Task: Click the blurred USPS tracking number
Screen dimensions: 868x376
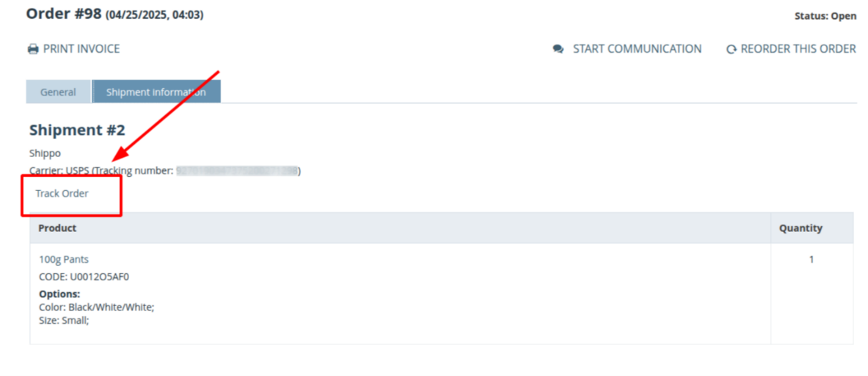Action: pyautogui.click(x=237, y=170)
